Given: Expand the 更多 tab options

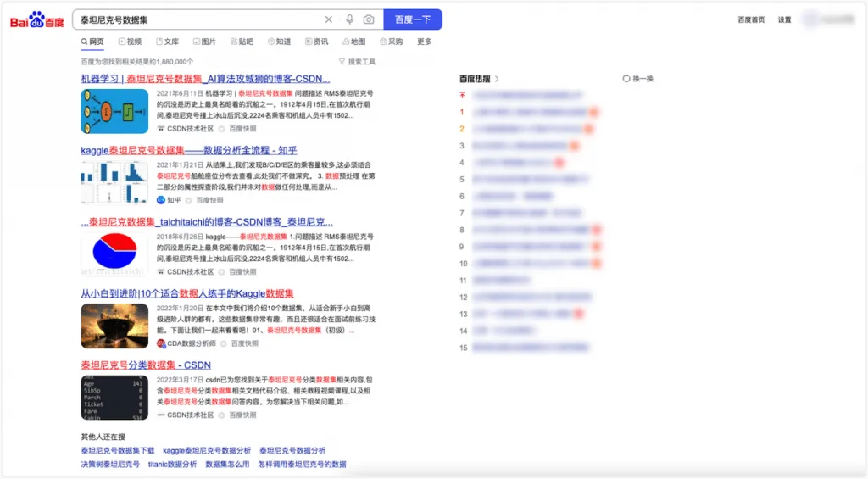Looking at the screenshot, I should [x=424, y=42].
